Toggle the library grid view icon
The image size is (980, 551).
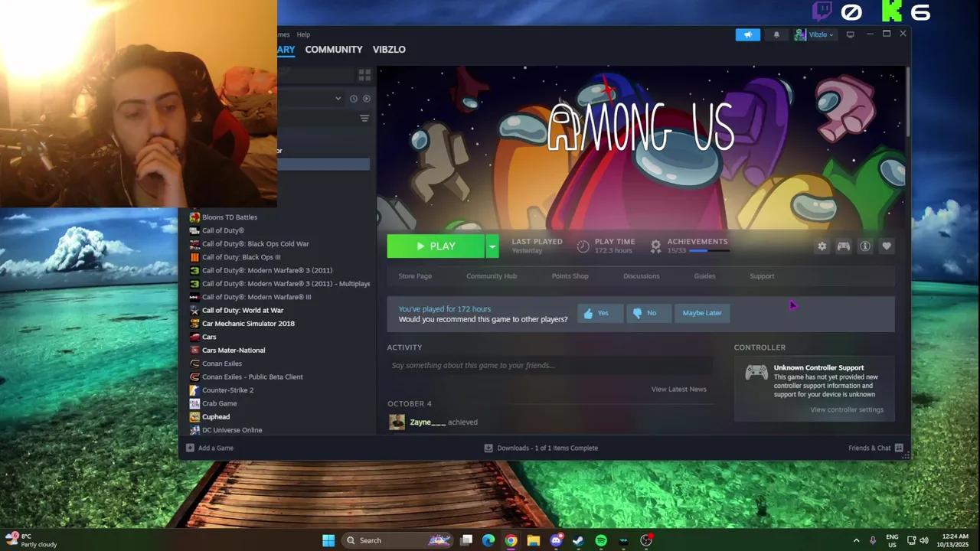point(364,74)
